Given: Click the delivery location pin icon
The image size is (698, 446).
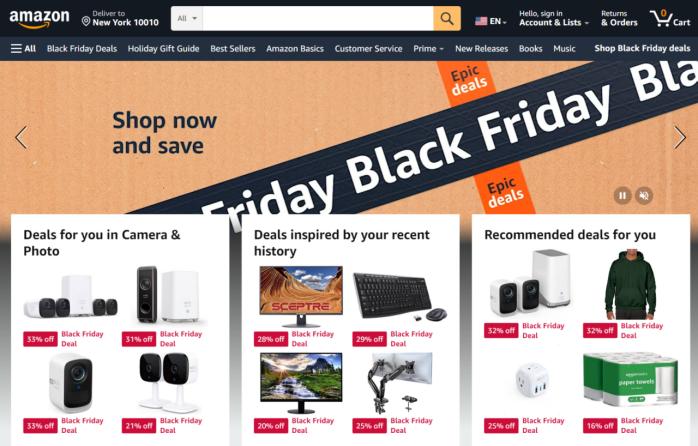Looking at the screenshot, I should click(x=86, y=21).
